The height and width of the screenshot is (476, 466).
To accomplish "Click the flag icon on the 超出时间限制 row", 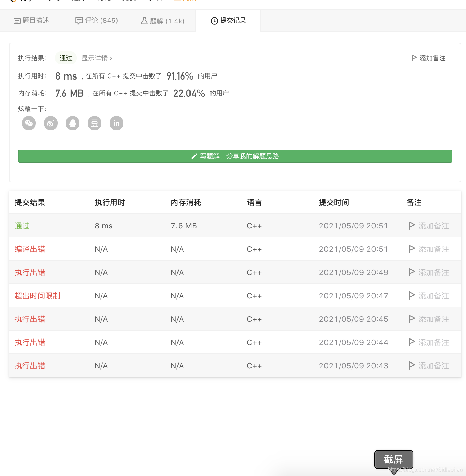I will click(x=412, y=295).
